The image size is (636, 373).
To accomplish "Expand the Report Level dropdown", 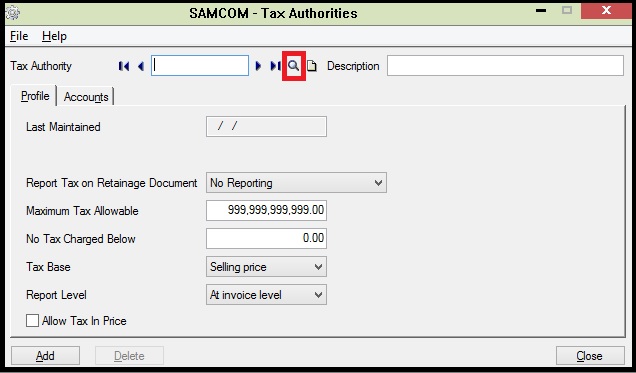I will [x=266, y=295].
